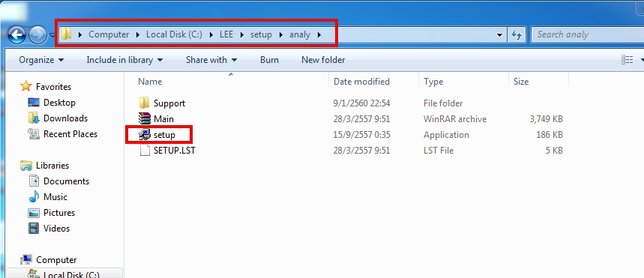This screenshot has height=278, width=644.
Task: Click the Libraries icon in navigation pane
Action: (26, 166)
